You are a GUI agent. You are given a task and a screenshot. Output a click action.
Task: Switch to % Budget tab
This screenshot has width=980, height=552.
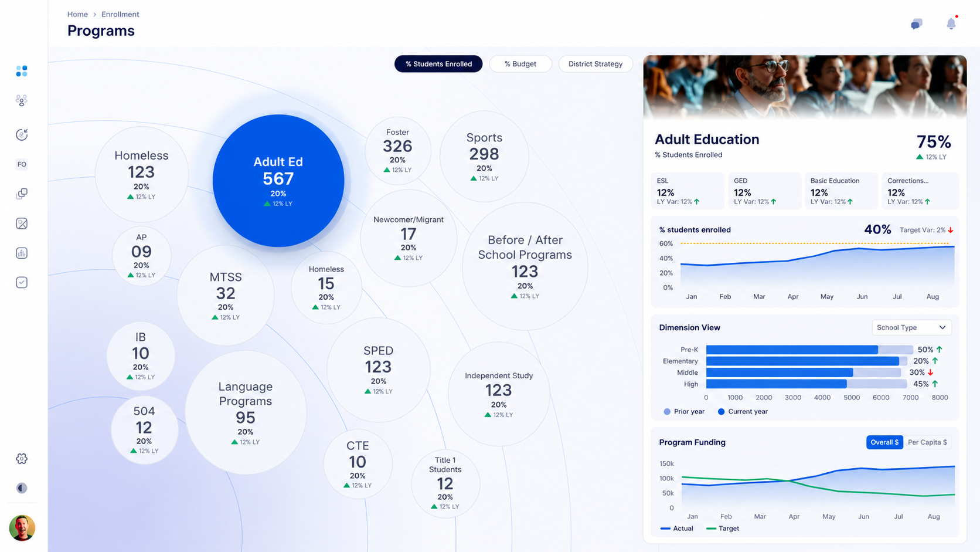click(x=520, y=64)
